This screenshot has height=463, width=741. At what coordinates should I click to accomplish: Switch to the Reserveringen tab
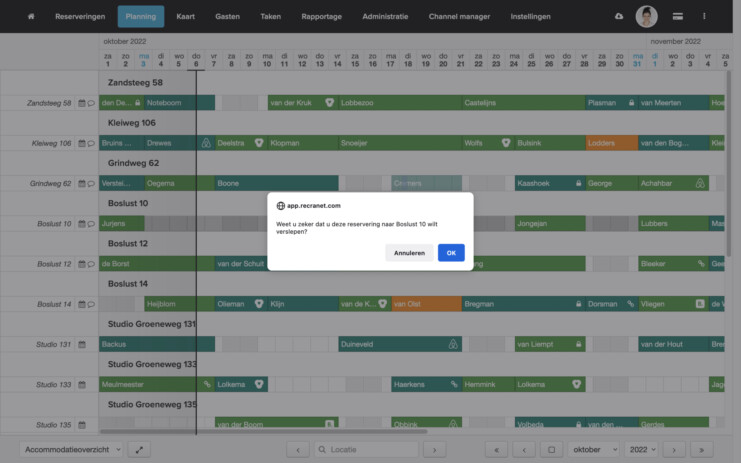click(x=80, y=17)
